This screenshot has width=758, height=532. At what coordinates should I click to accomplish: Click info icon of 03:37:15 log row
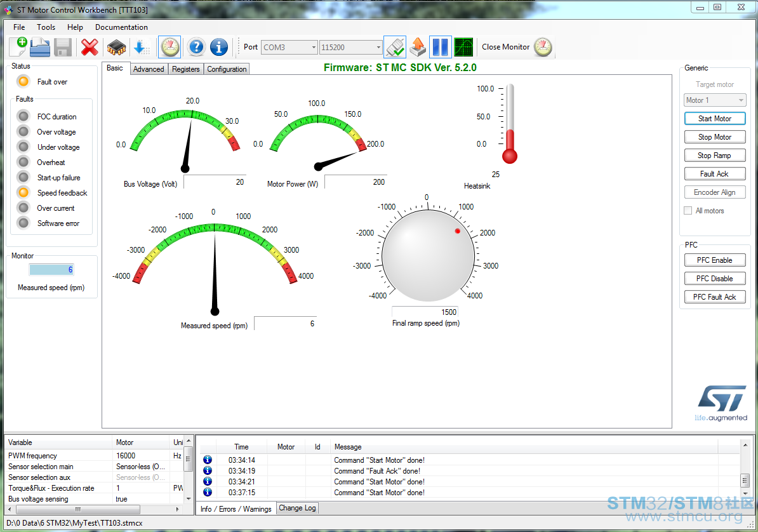click(x=208, y=492)
